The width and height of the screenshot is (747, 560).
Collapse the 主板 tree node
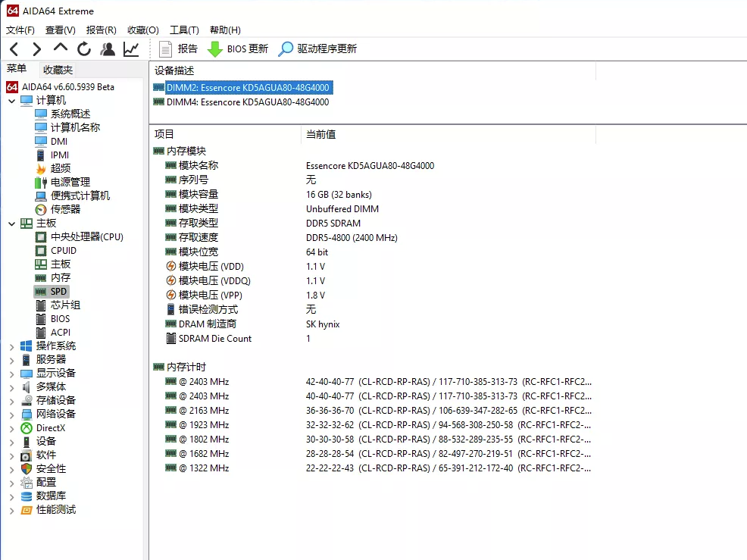(12, 224)
